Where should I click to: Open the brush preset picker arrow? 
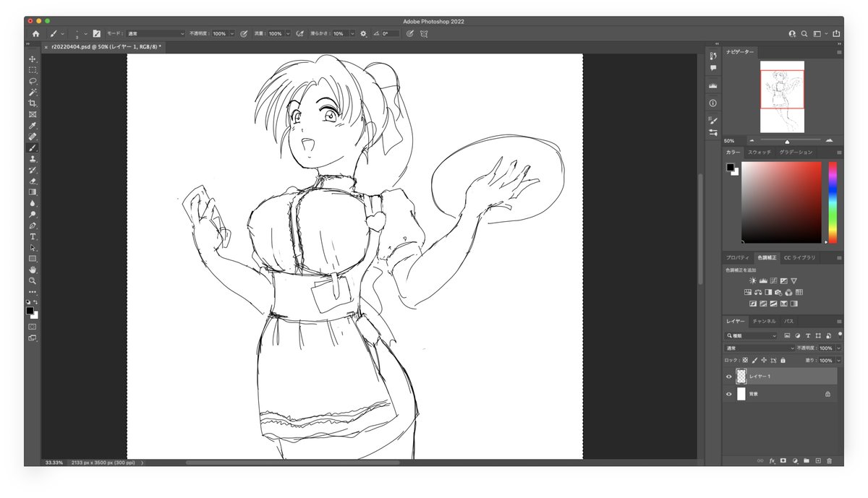[86, 33]
